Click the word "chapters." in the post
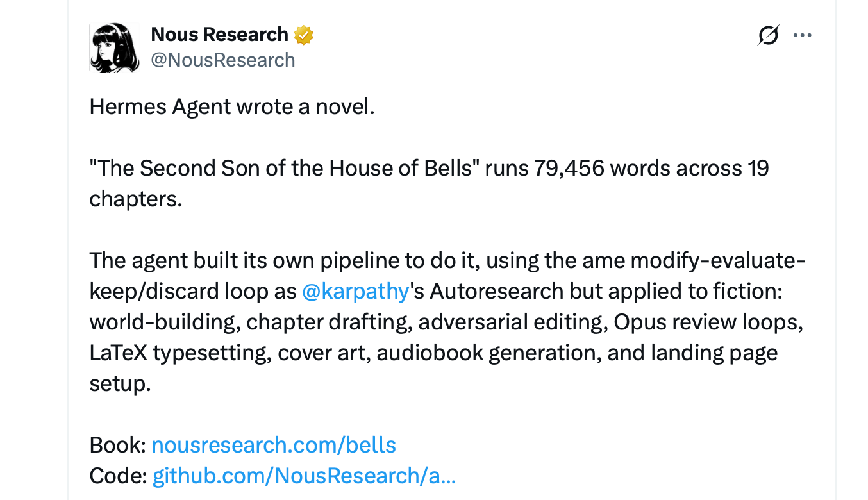The width and height of the screenshot is (868, 500). (x=136, y=199)
